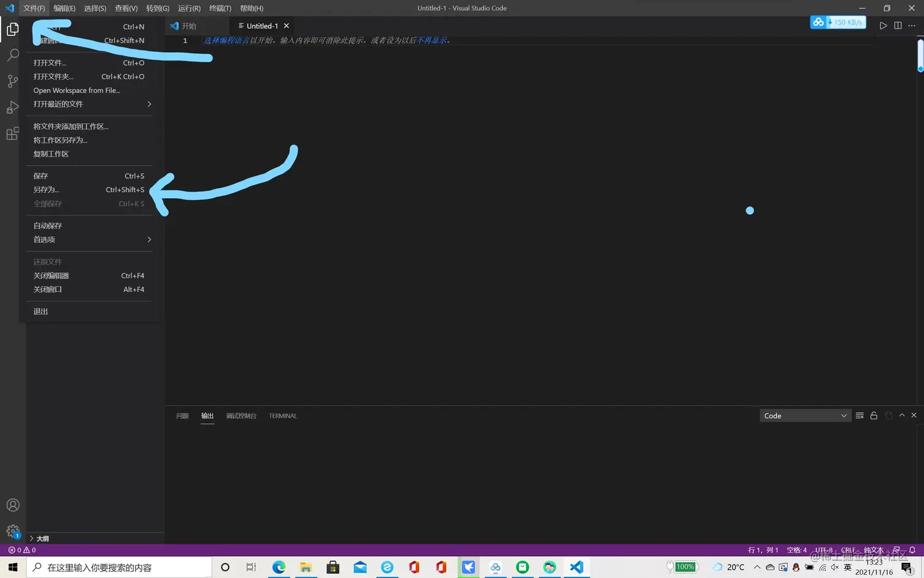Choose 保存 from the File menu
The image size is (924, 578).
pos(89,176)
